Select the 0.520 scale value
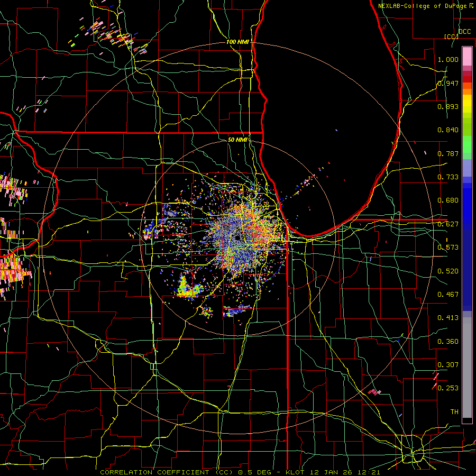Viewport: 476px width, 476px height. point(448,271)
